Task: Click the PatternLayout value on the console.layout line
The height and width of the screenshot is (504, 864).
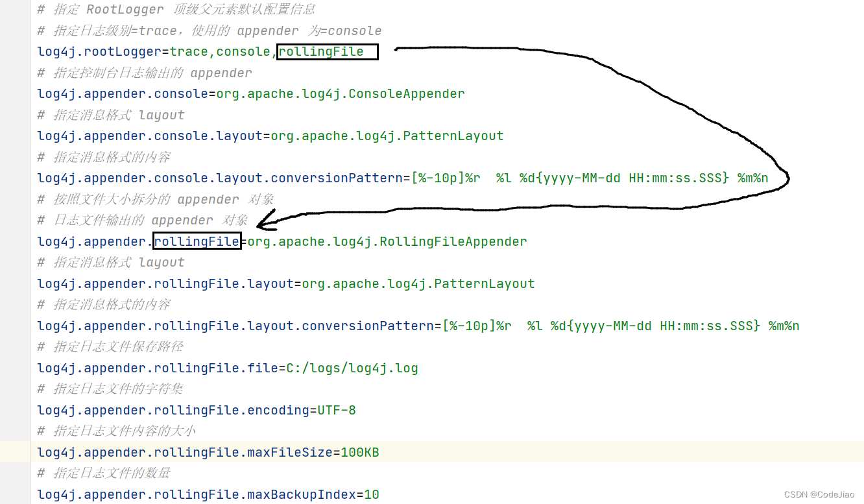Action: click(387, 136)
